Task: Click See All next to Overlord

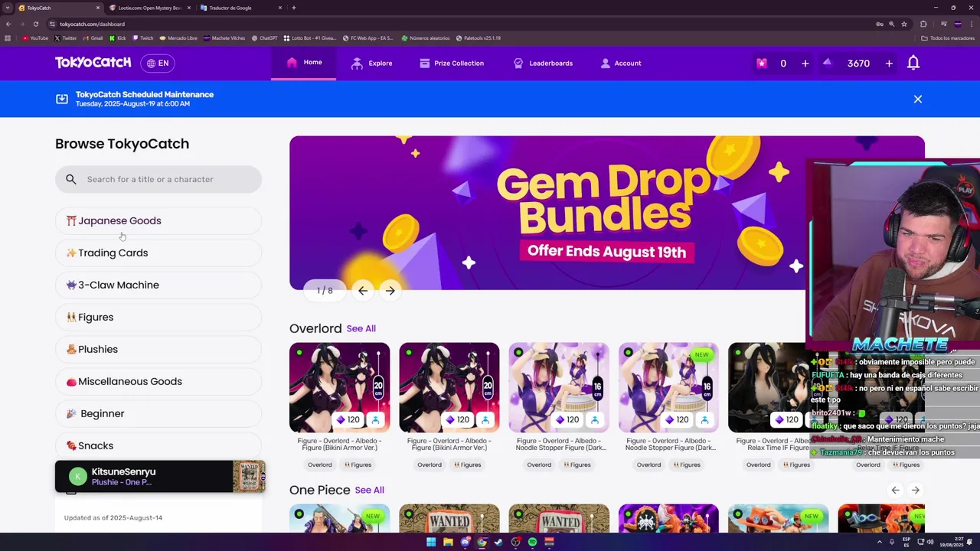Action: click(361, 328)
